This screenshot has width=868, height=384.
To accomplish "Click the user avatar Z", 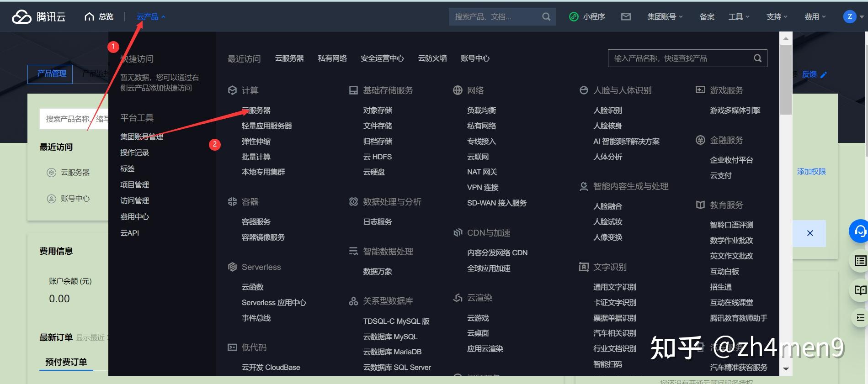I will [x=850, y=17].
